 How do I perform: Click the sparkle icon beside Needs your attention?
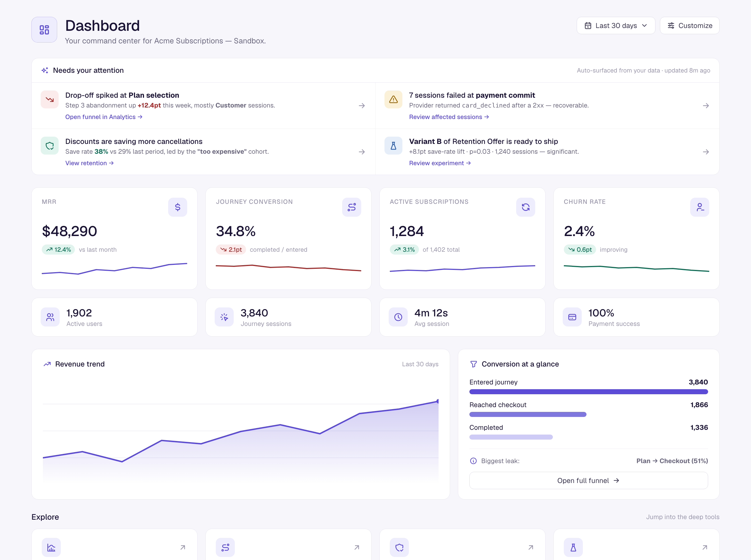coord(45,71)
